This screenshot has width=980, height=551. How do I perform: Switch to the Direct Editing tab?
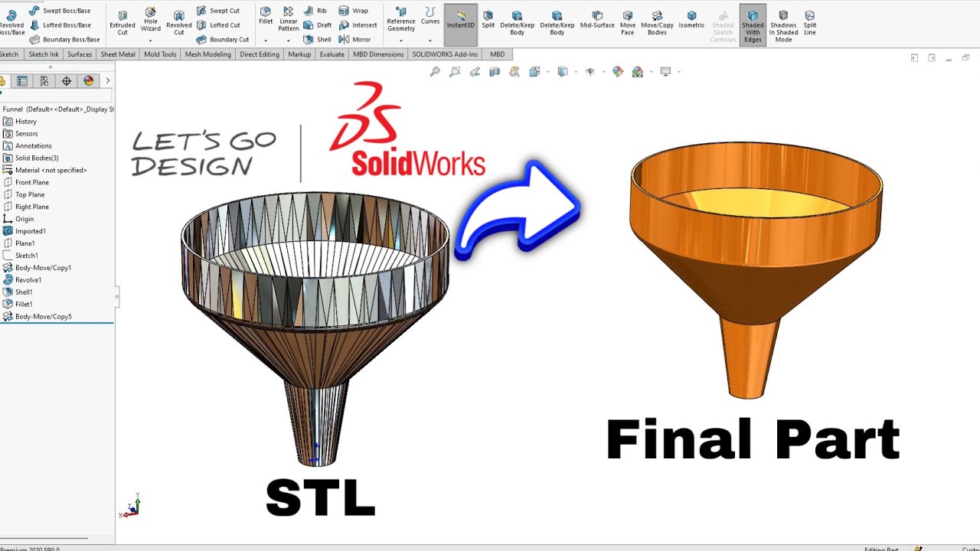[260, 54]
